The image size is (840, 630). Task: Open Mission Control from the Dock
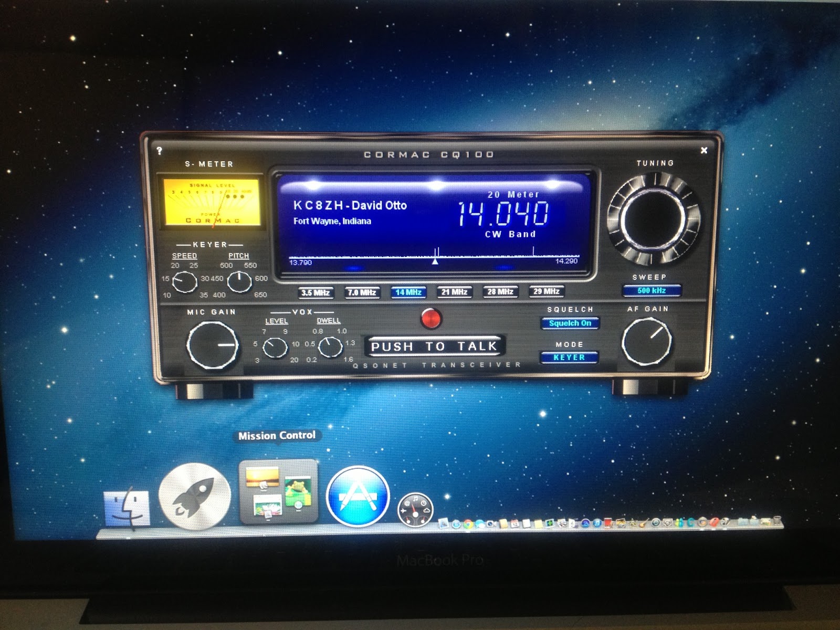278,491
